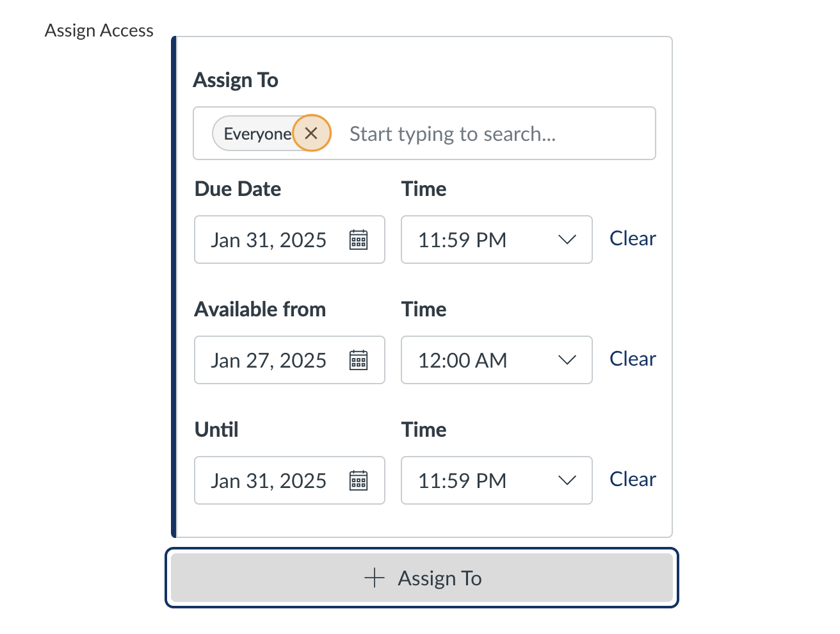Open the Until calendar picker icon
The width and height of the screenshot is (840, 634).
(359, 480)
